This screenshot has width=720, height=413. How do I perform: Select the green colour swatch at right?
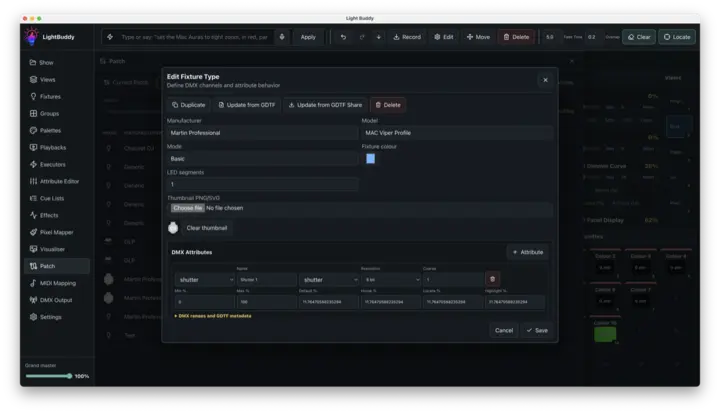point(605,334)
